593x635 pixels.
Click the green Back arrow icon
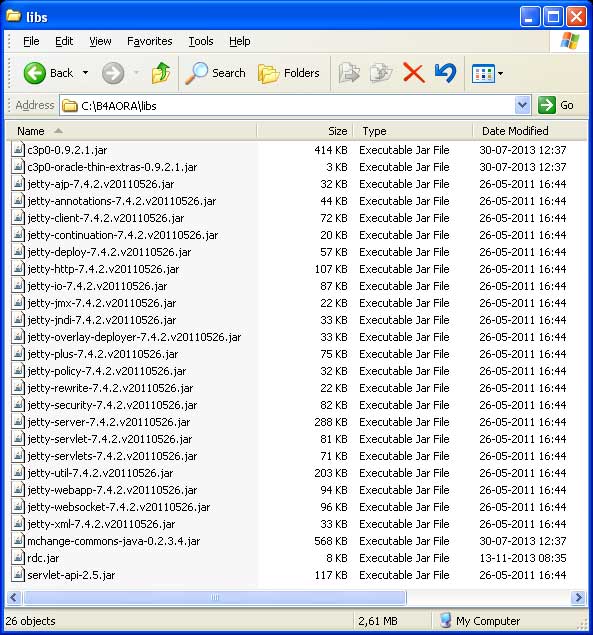point(34,73)
